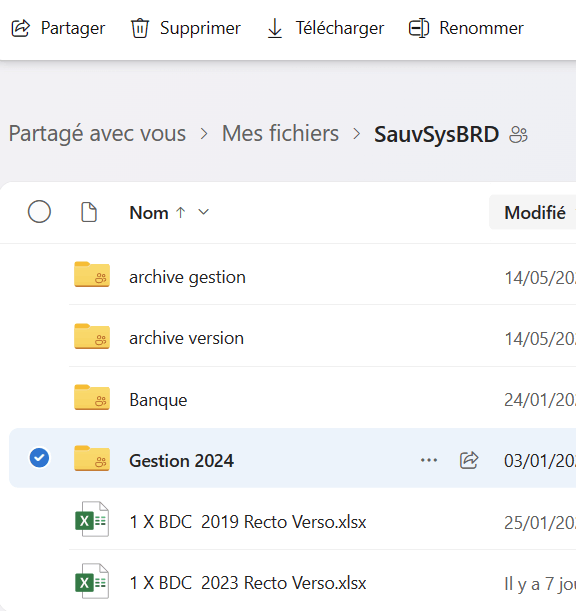This screenshot has height=611, width=576.
Task: Open the Gestion 2024 folder name
Action: coord(182,461)
